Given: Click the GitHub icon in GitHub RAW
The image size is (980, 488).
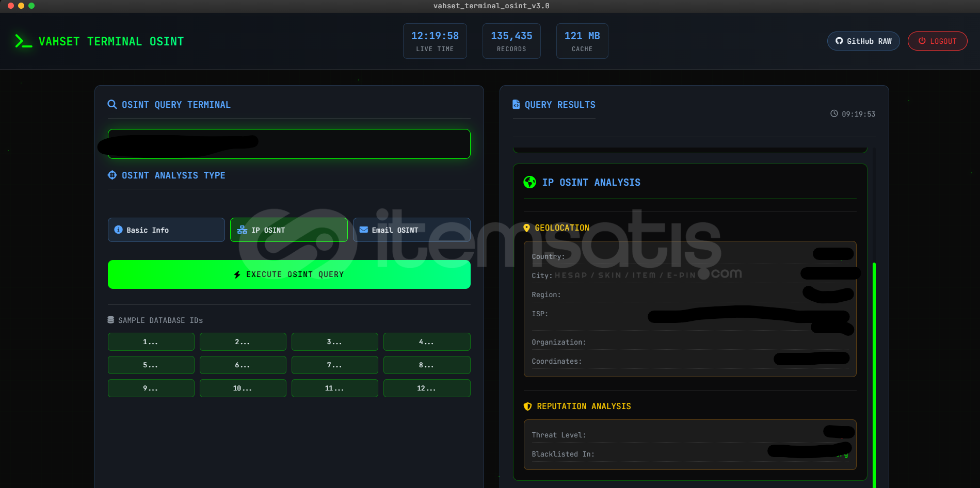Looking at the screenshot, I should [x=839, y=41].
